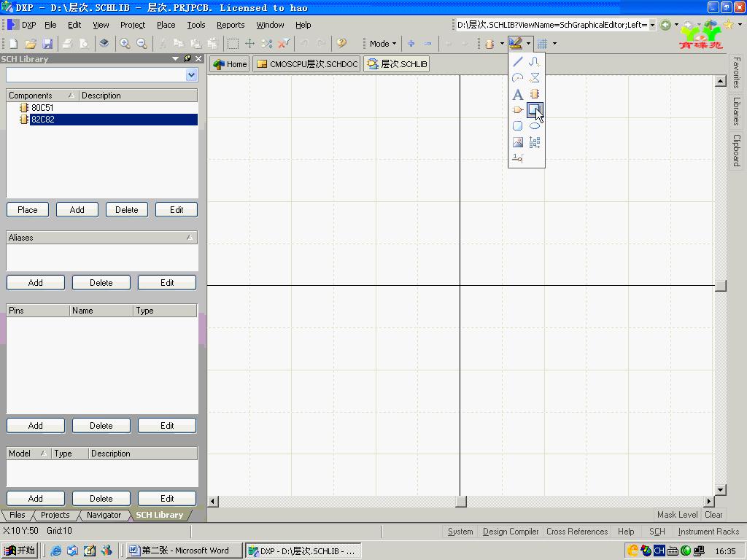This screenshot has height=560, width=747.
Task: Open the Tools menu
Action: coord(196,25)
